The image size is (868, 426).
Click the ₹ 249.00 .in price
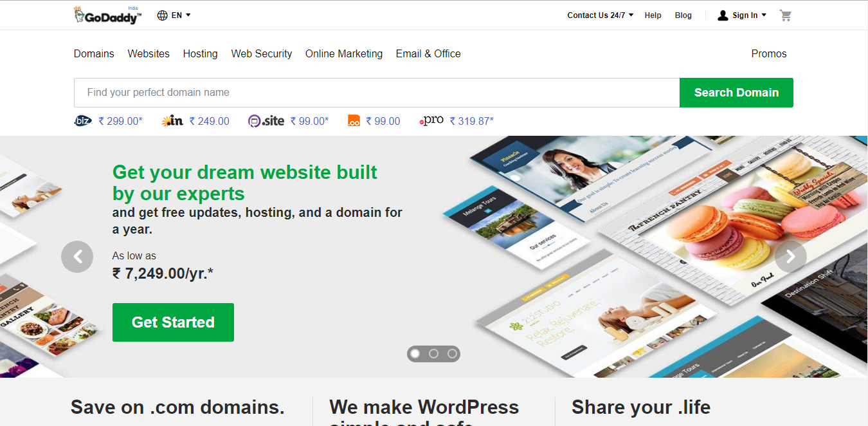[209, 121]
